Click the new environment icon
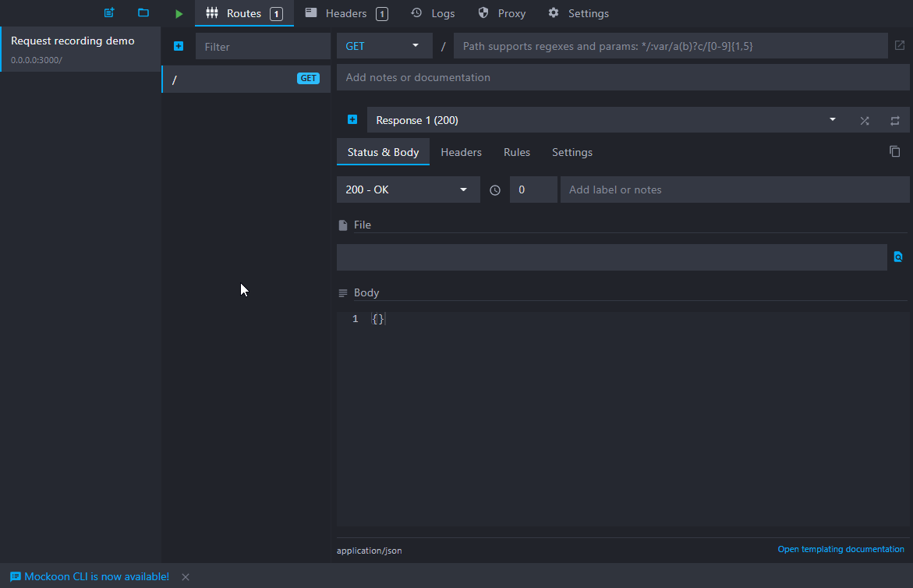This screenshot has height=588, width=913. pos(109,13)
